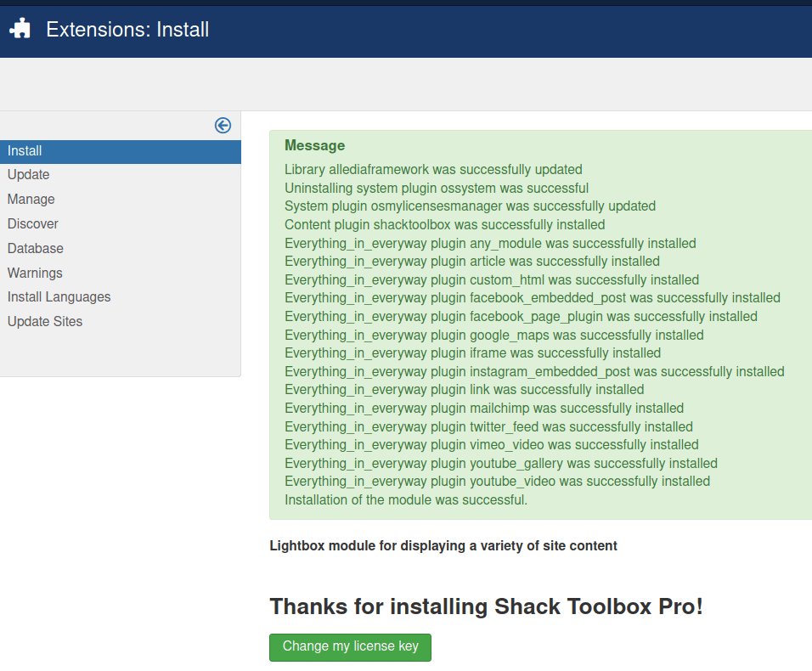The image size is (812, 671).
Task: Click the vimeo_video plugin installed line
Action: (492, 445)
